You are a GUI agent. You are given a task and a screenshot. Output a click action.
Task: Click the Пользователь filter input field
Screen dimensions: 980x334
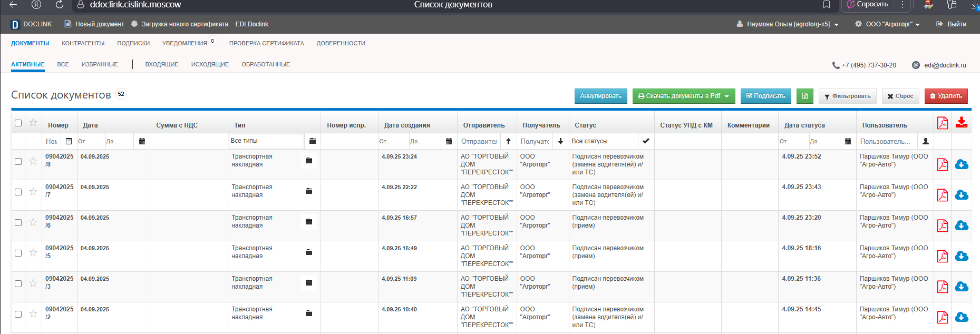pyautogui.click(x=887, y=141)
